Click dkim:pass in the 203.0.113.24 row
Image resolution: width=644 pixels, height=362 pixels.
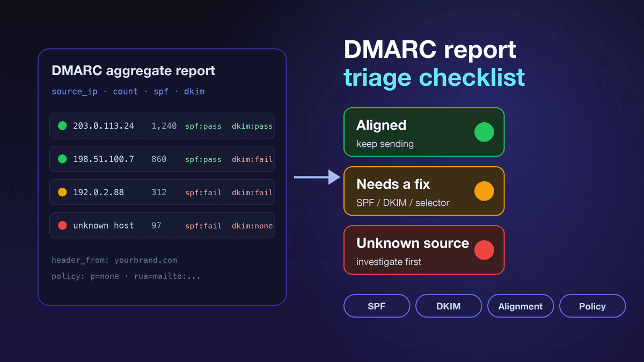pyautogui.click(x=252, y=127)
